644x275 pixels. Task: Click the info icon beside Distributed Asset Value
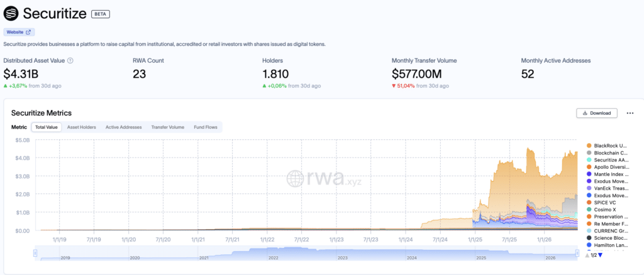coord(70,61)
